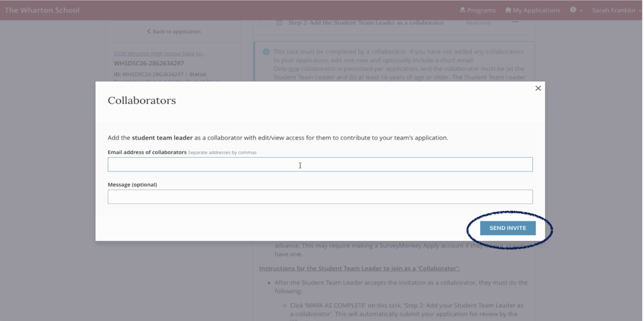644x321 pixels.
Task: Click the WHSDSC26-2862634297 application title
Action: click(x=149, y=63)
